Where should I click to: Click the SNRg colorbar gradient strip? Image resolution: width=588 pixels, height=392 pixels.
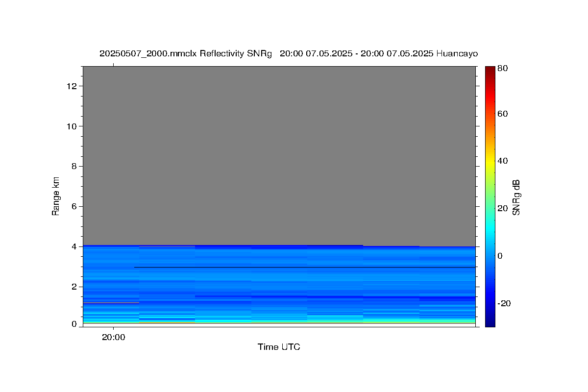pos(490,196)
